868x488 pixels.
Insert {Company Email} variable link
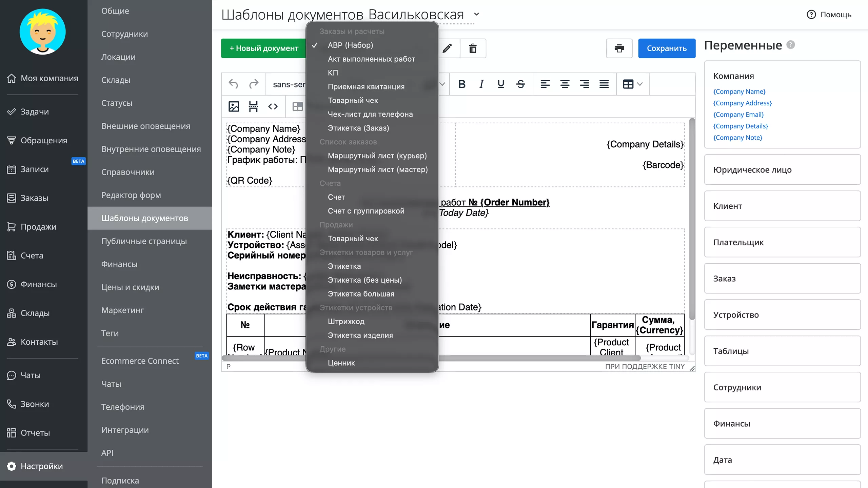(x=738, y=115)
